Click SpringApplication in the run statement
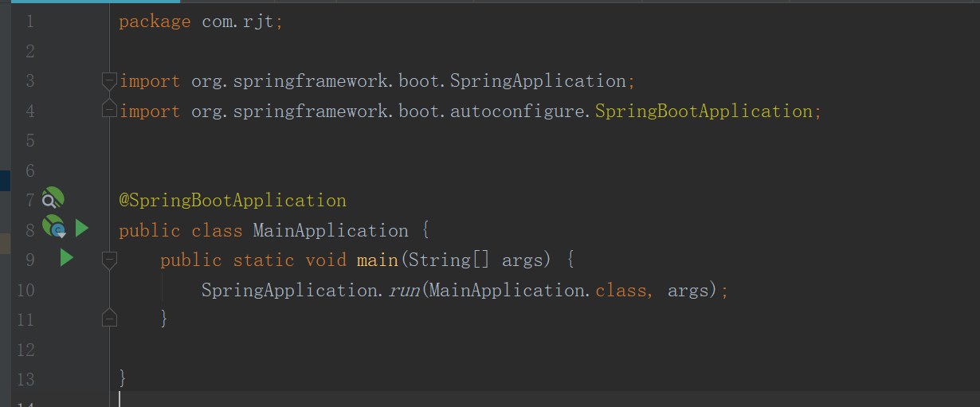Viewport: 980px width, 407px height. 289,290
